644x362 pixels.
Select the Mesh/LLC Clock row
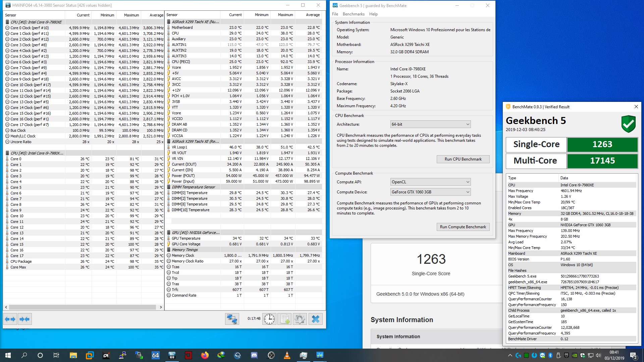pos(84,136)
